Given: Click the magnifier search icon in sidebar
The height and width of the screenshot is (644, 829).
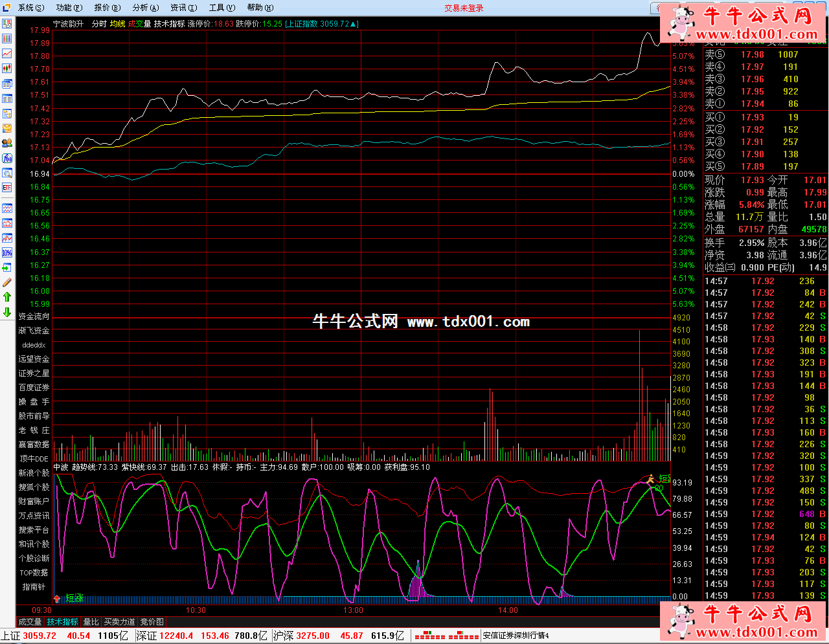Looking at the screenshot, I should pos(7,173).
